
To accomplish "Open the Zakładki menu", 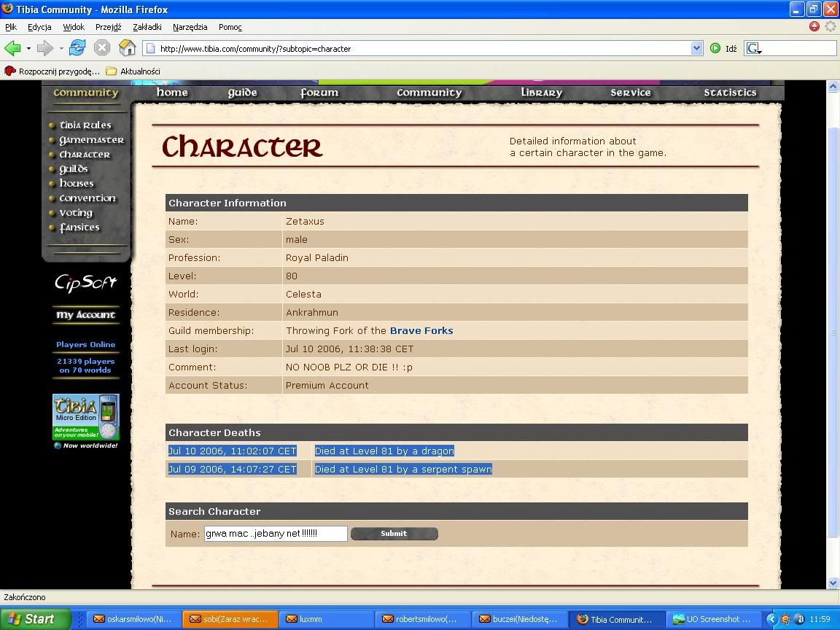I will coord(147,27).
